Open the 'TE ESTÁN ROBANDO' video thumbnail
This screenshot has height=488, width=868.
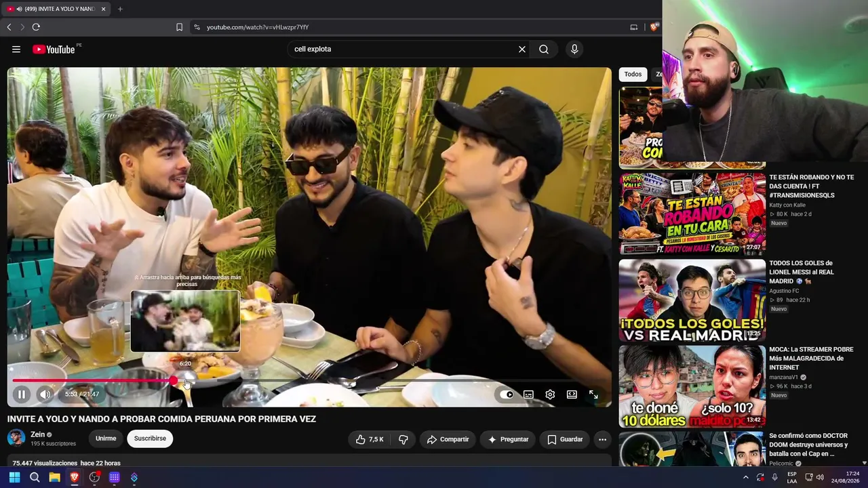point(692,214)
